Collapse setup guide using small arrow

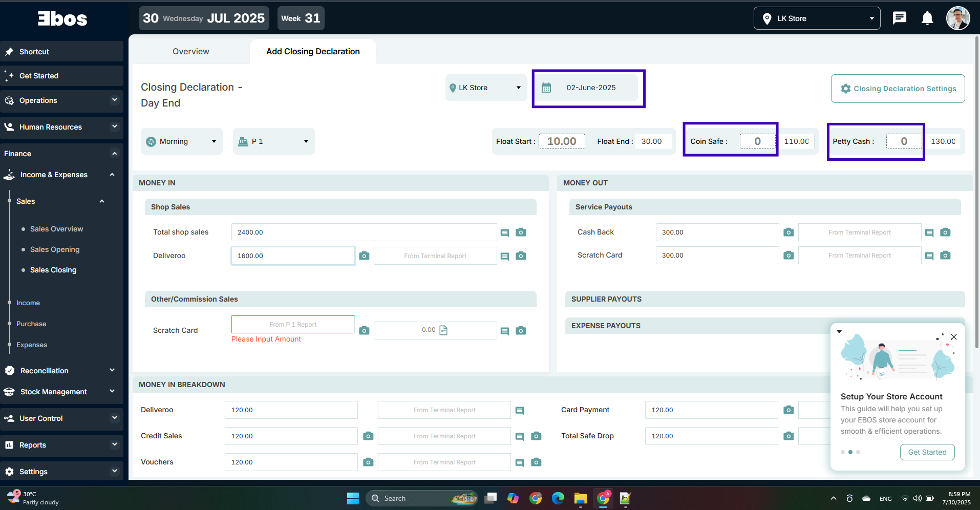click(839, 332)
